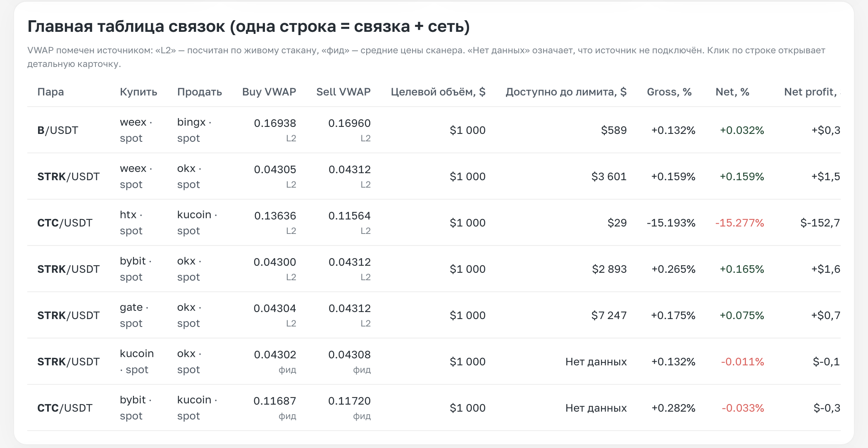Click the $3 601 available limit cell
The image size is (868, 448).
click(x=609, y=176)
